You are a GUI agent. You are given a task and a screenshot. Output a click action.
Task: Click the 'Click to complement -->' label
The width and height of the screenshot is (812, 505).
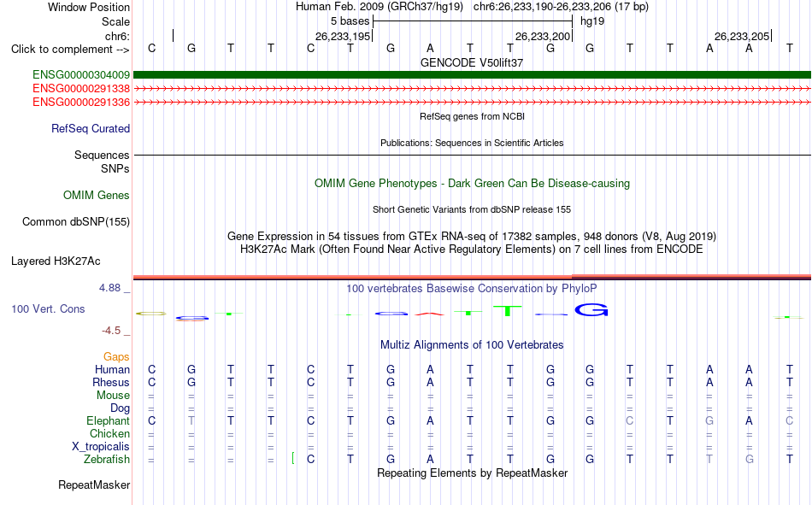[70, 50]
